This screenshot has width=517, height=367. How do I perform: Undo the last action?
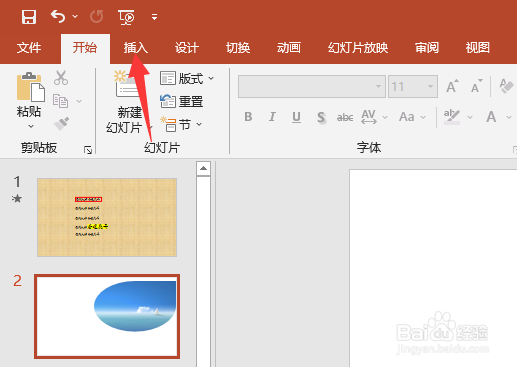[58, 16]
